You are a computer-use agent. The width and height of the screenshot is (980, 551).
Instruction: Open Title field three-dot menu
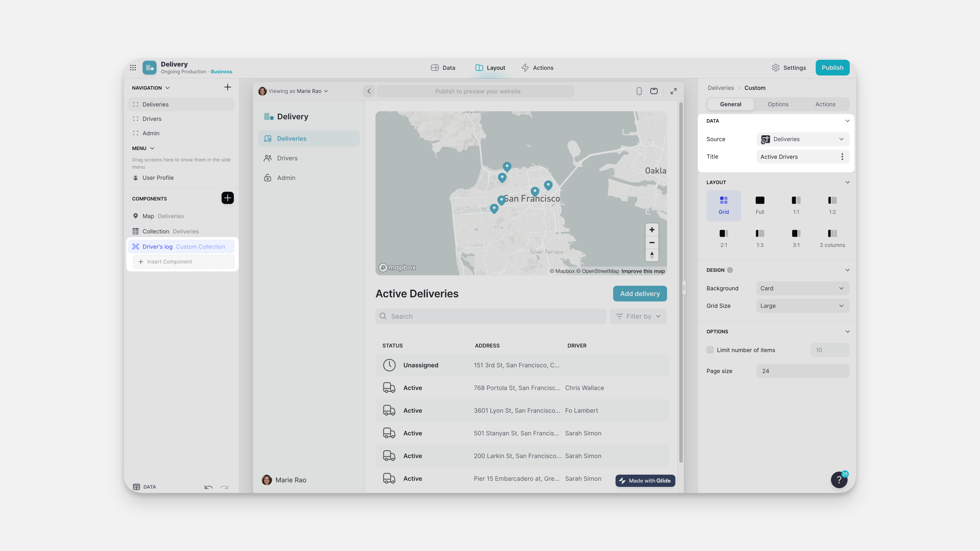pos(842,157)
